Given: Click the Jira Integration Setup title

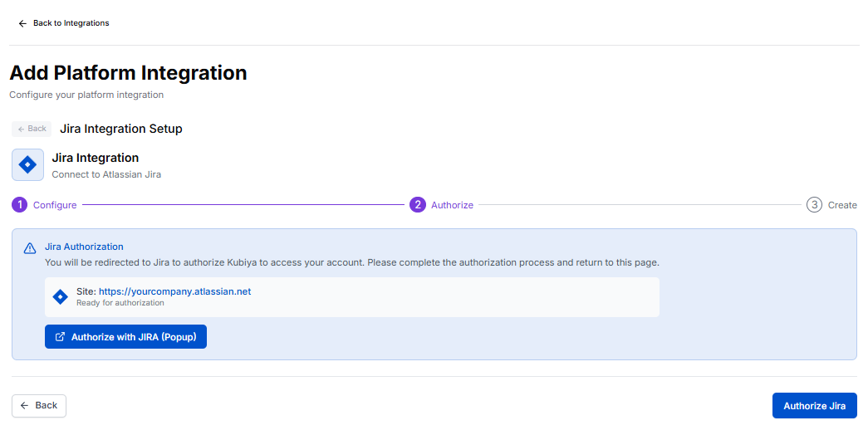Looking at the screenshot, I should click(x=121, y=129).
